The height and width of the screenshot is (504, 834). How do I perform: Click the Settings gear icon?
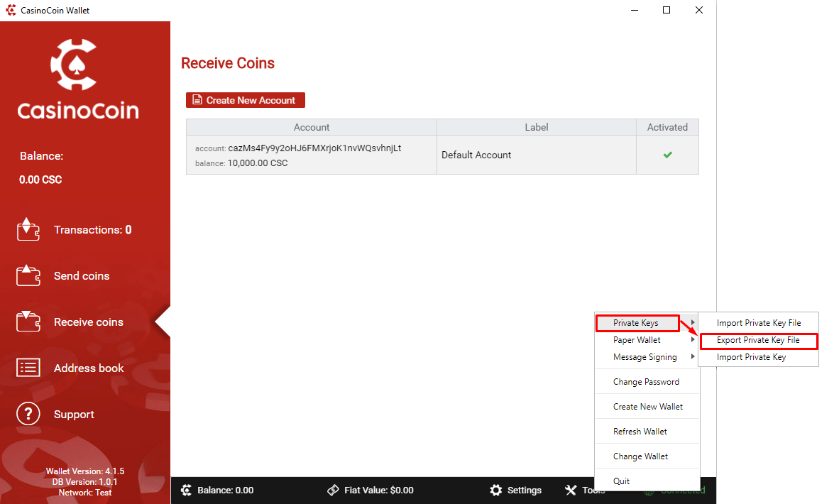[495, 491]
